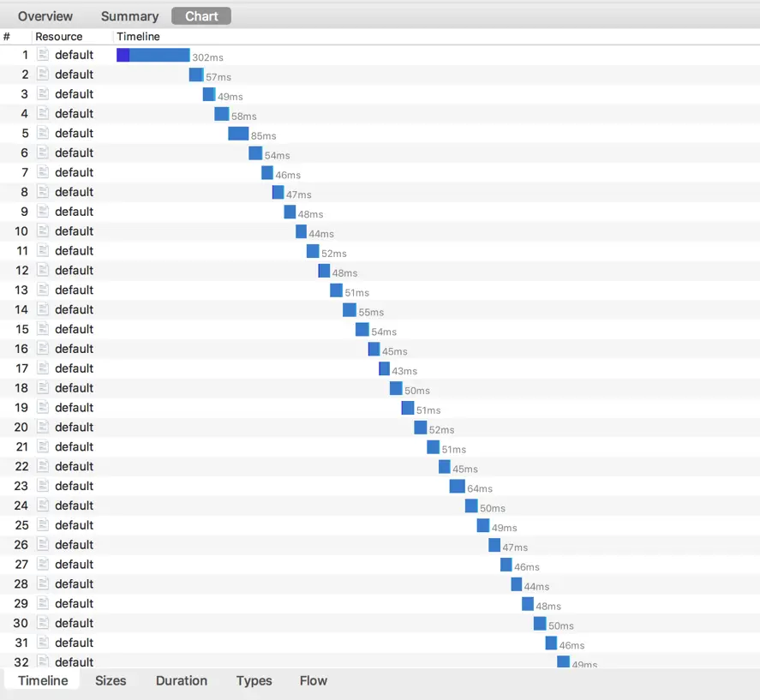760x700 pixels.
Task: Select the default resource in row 26
Action: pyautogui.click(x=74, y=544)
